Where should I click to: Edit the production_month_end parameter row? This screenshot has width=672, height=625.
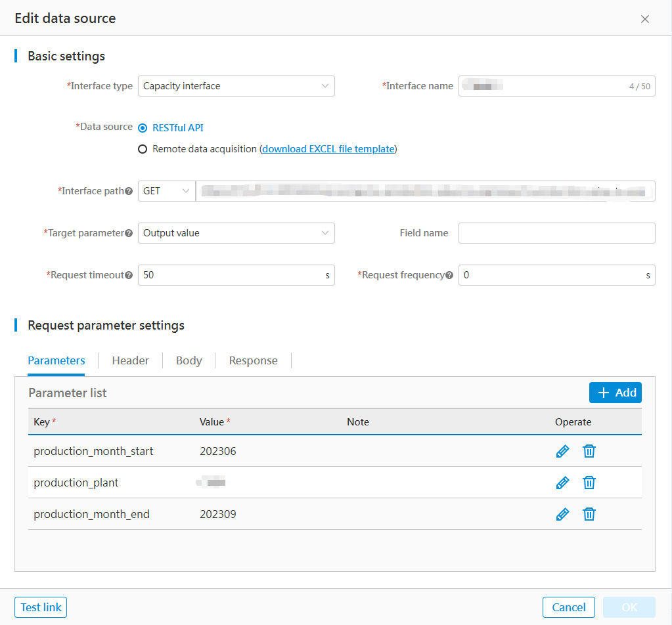[562, 514]
